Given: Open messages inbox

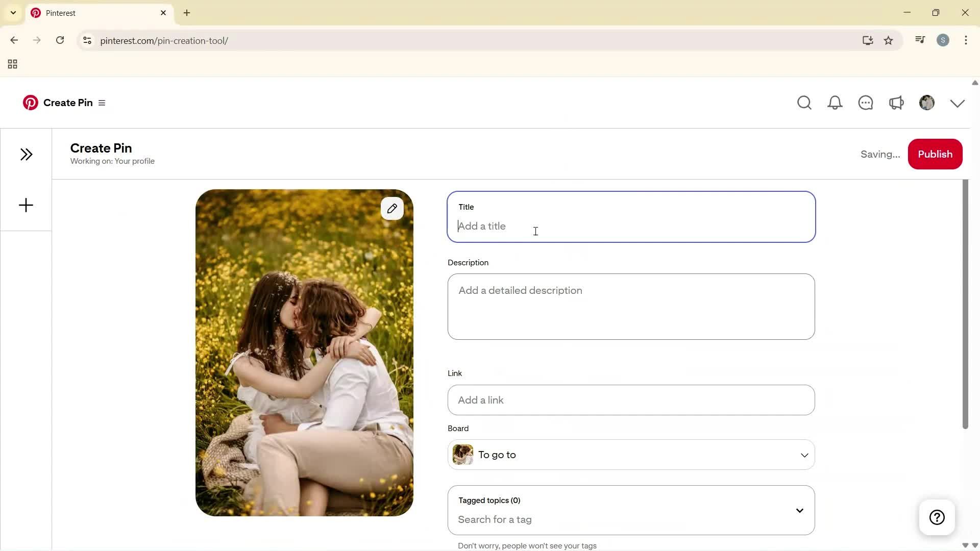Looking at the screenshot, I should [866, 103].
